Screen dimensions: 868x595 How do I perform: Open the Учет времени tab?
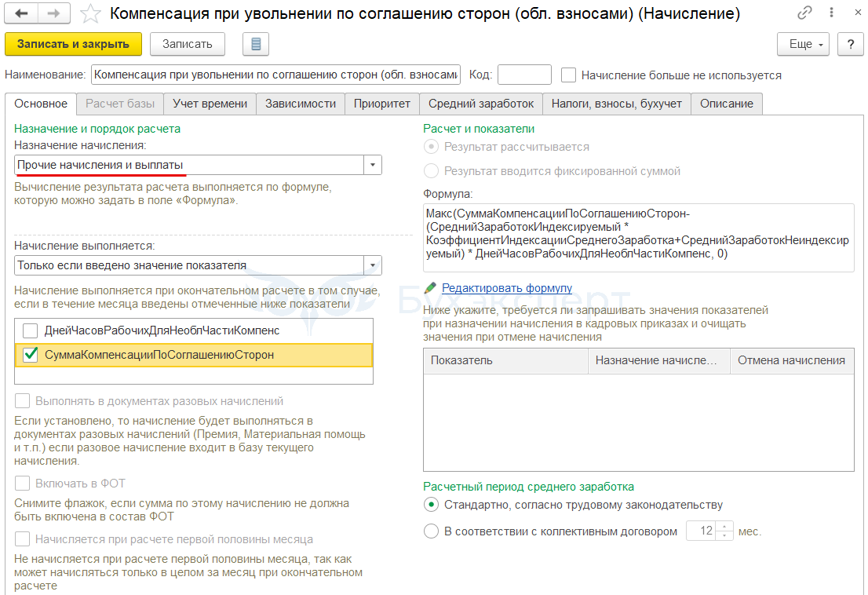(x=210, y=104)
